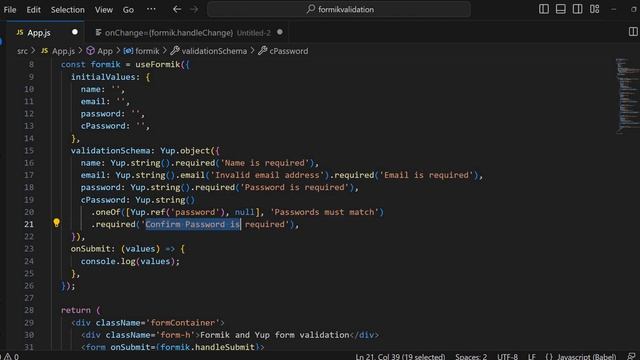Click 'return' keyword on line 28
Viewport: 640px width, 360px height.
76,310
